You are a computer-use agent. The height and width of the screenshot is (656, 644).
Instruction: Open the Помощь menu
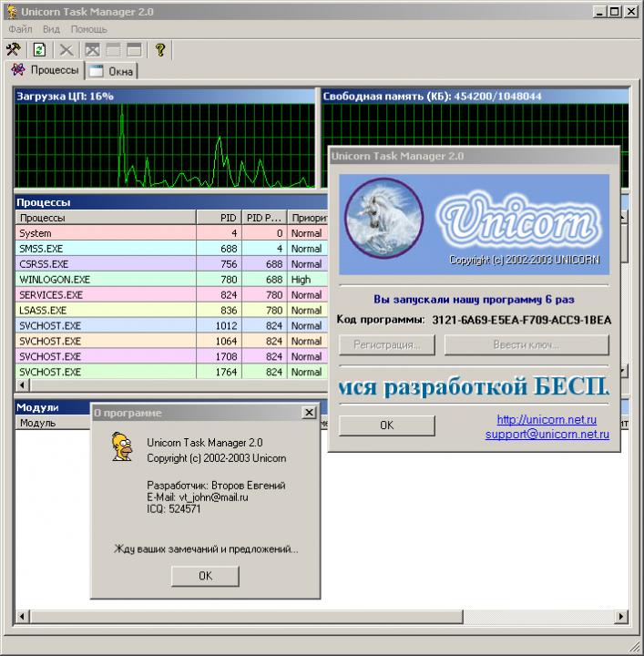point(88,29)
